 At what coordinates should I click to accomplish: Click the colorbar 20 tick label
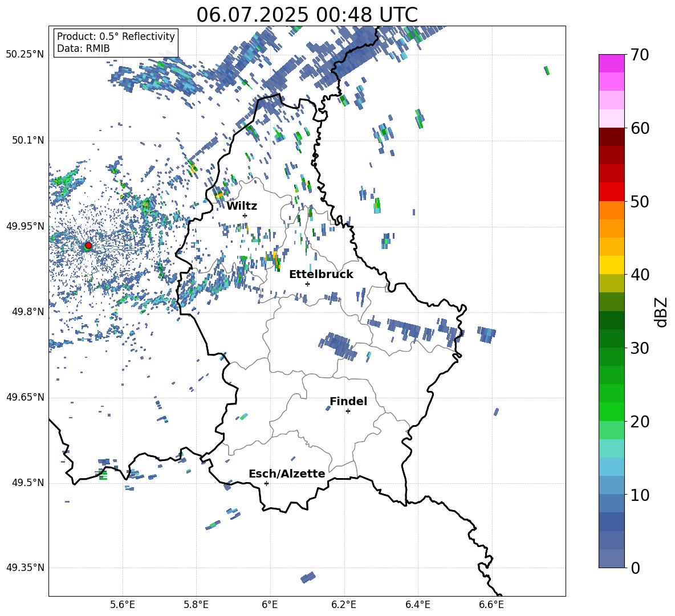point(640,422)
